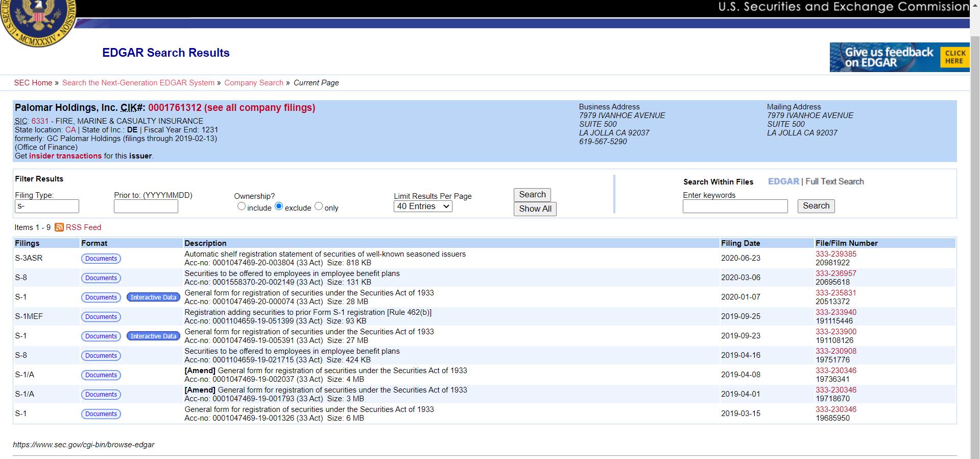Viewport: 980px width, 459px height.
Task: Open Documents for S-1MEF filing
Action: tap(101, 317)
